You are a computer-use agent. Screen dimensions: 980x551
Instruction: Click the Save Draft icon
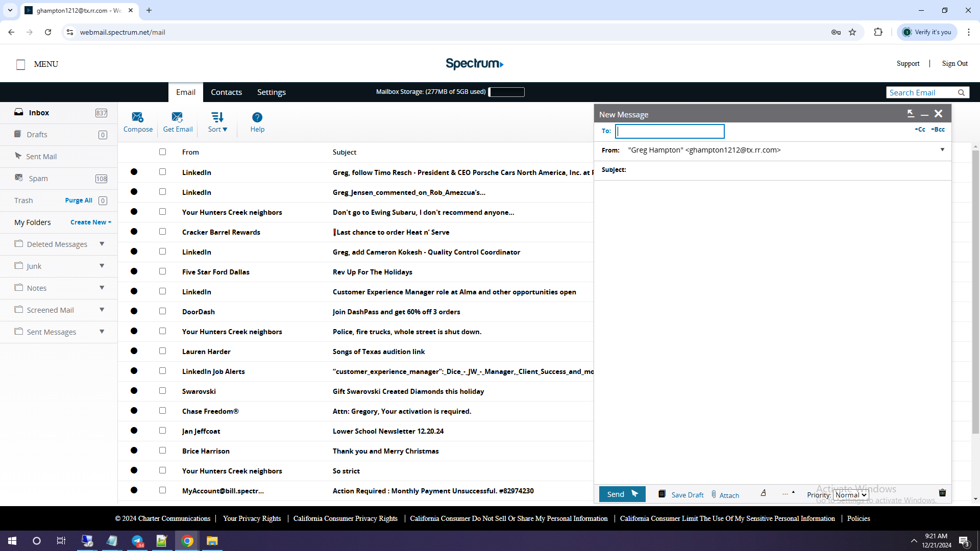tap(662, 494)
